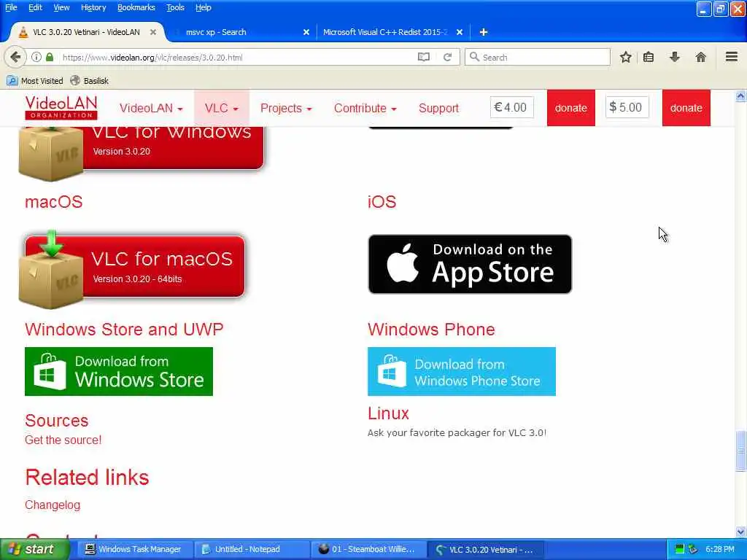747x560 pixels.
Task: Click donate button next to dollar amount
Action: 686,108
